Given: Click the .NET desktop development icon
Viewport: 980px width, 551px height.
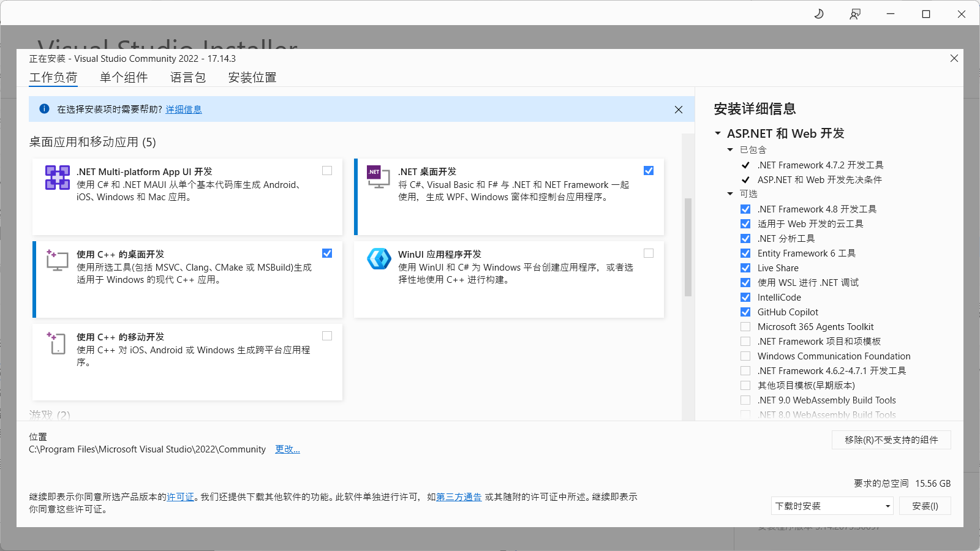Looking at the screenshot, I should [379, 177].
